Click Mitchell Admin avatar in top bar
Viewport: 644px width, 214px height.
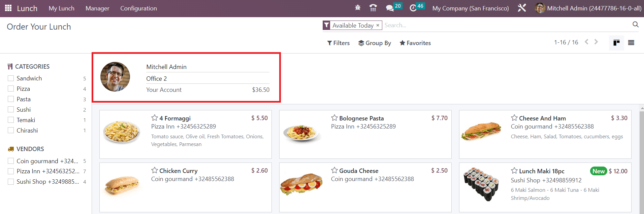click(540, 8)
